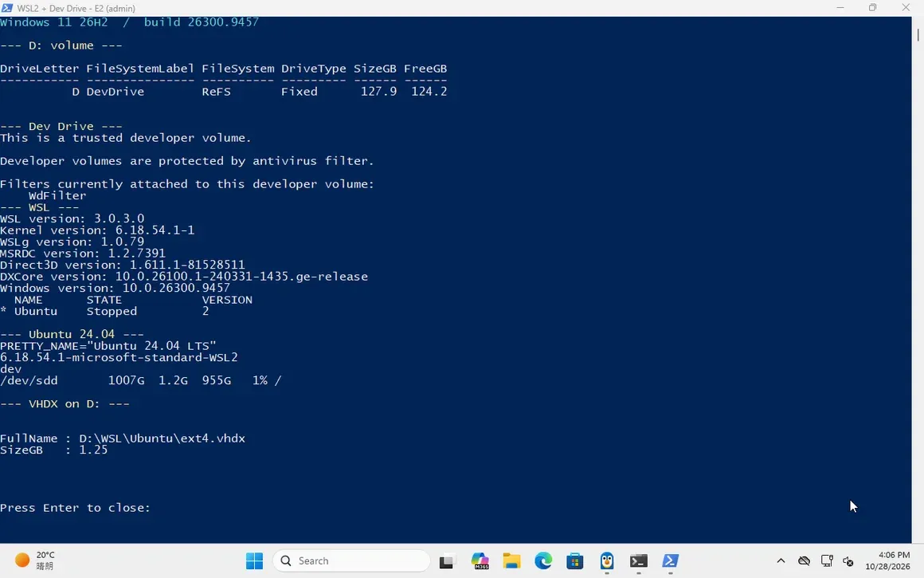Image resolution: width=924 pixels, height=578 pixels.
Task: Switch to the WSL penguin app
Action: click(x=607, y=560)
